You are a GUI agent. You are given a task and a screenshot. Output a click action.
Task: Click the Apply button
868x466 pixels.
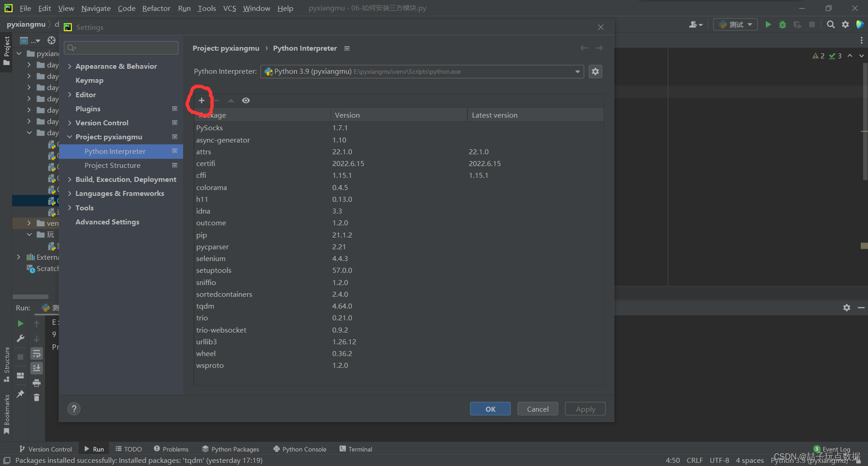[585, 409]
